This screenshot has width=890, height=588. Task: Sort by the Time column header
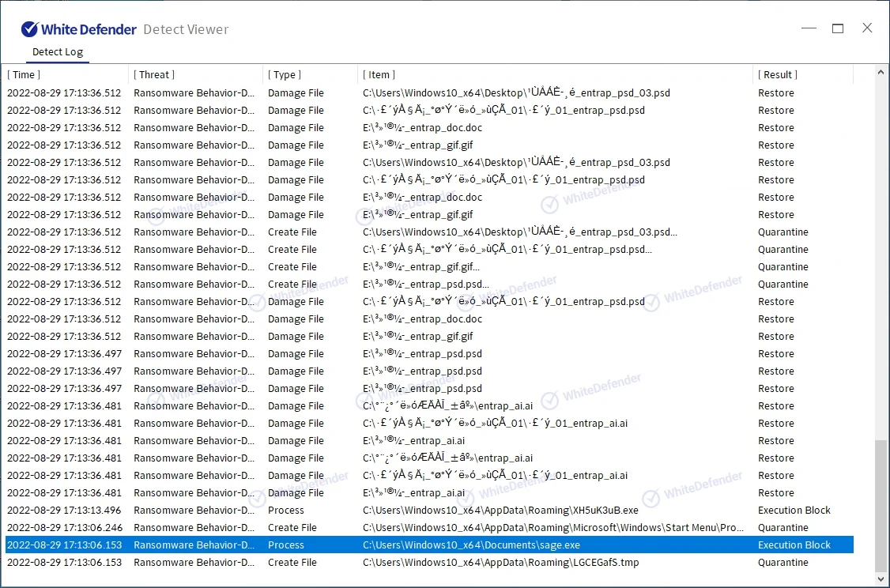click(x=25, y=74)
